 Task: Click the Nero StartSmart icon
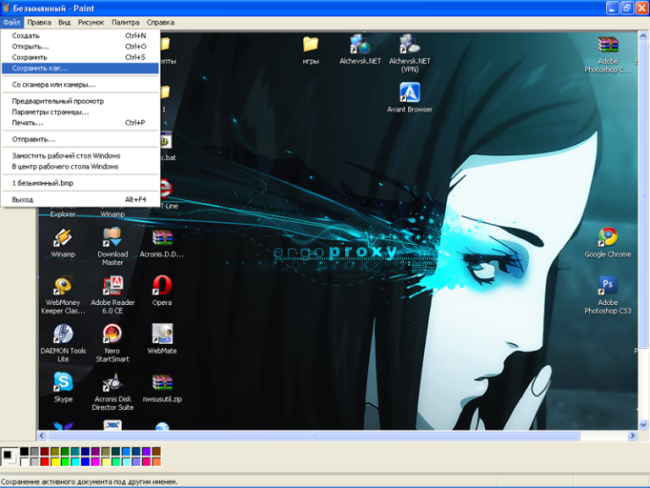coord(112,334)
